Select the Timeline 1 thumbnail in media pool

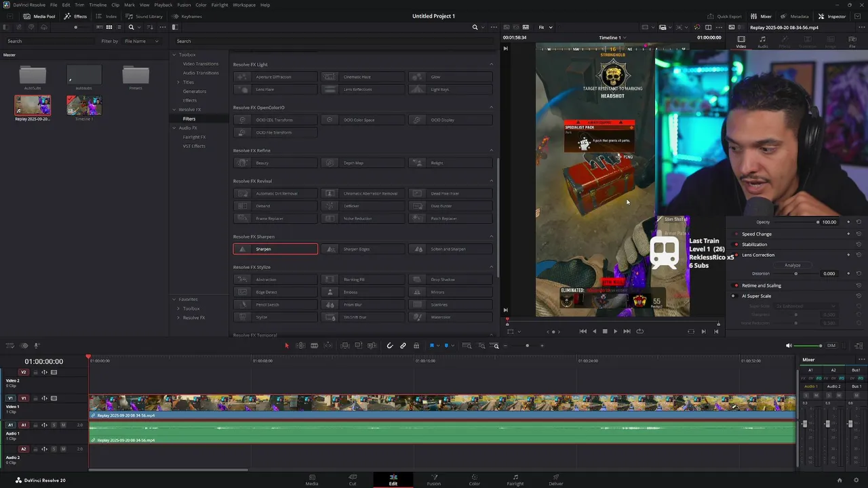[84, 105]
